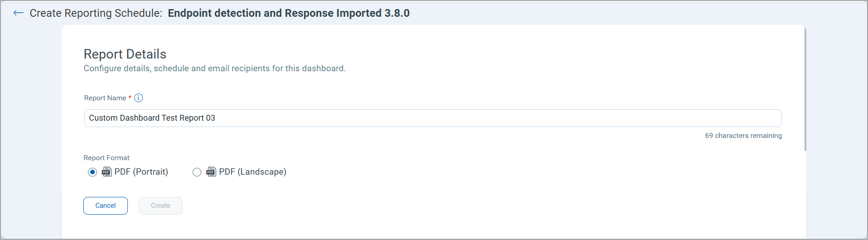Click the Create button
Screen dimensions: 868x240
tap(160, 206)
